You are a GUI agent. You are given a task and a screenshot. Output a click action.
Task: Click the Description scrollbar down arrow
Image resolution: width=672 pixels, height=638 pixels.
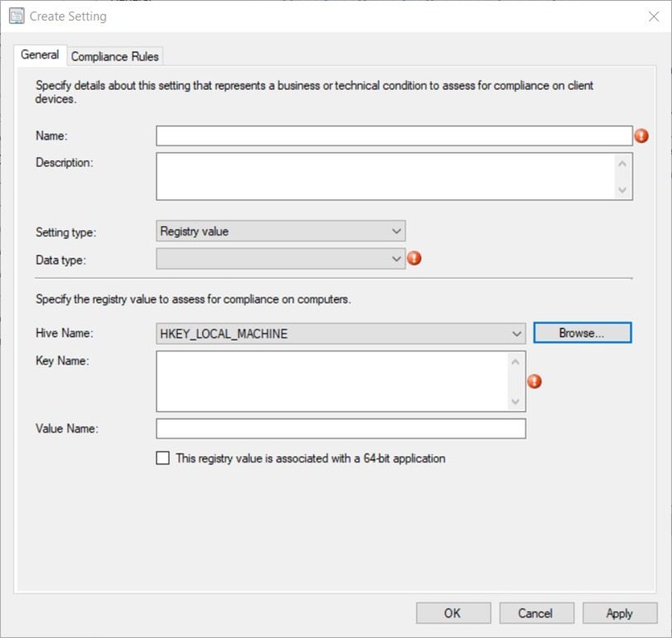coord(622,190)
